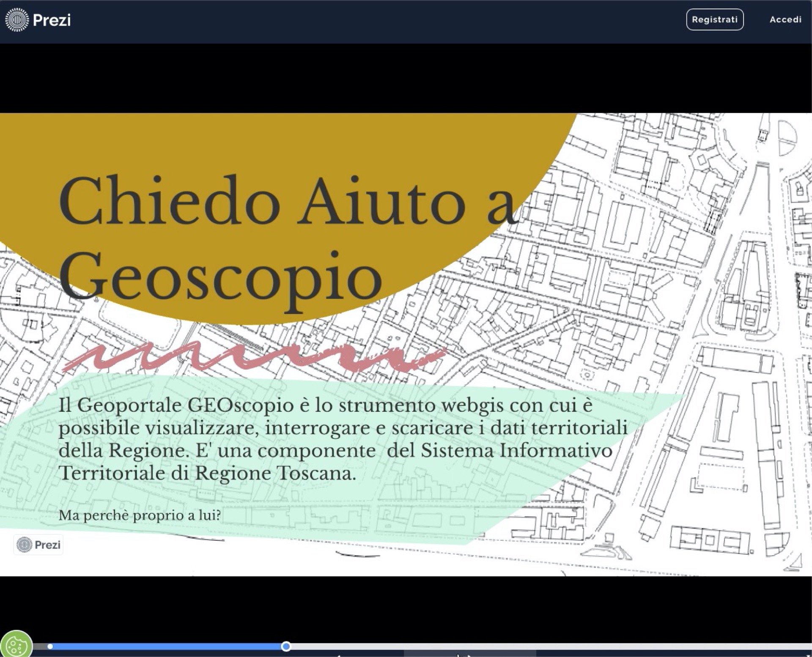Click the presentation progress slider handle
Image resolution: width=812 pixels, height=657 pixels.
tap(286, 646)
